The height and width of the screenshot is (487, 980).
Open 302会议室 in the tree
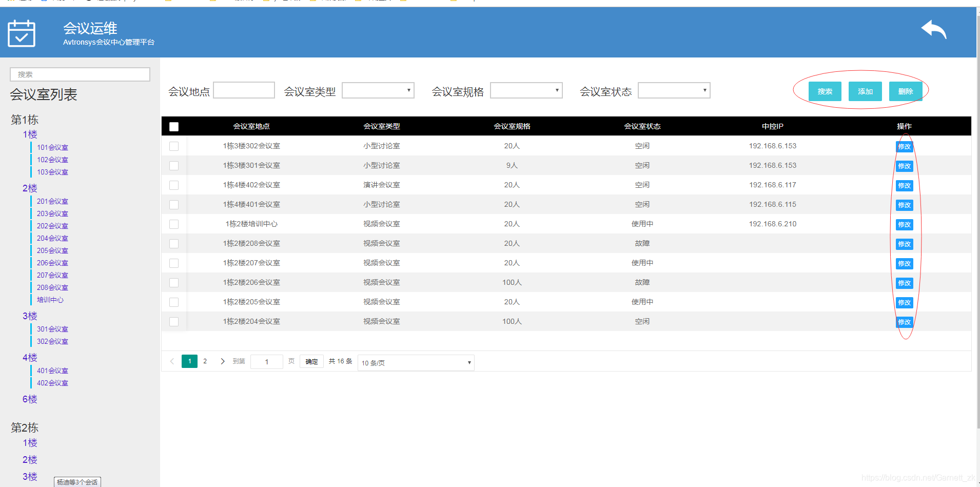pyautogui.click(x=52, y=341)
